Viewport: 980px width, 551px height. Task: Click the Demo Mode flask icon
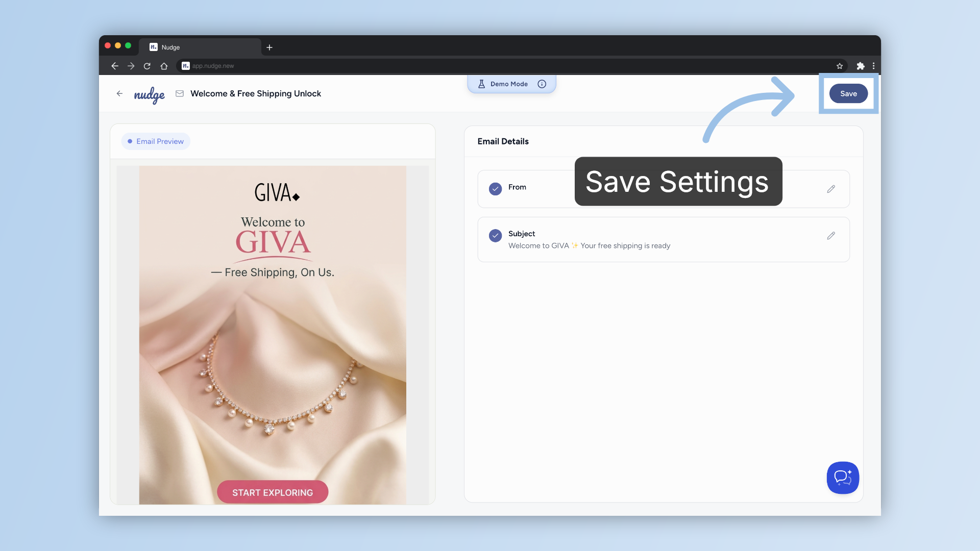pyautogui.click(x=481, y=84)
